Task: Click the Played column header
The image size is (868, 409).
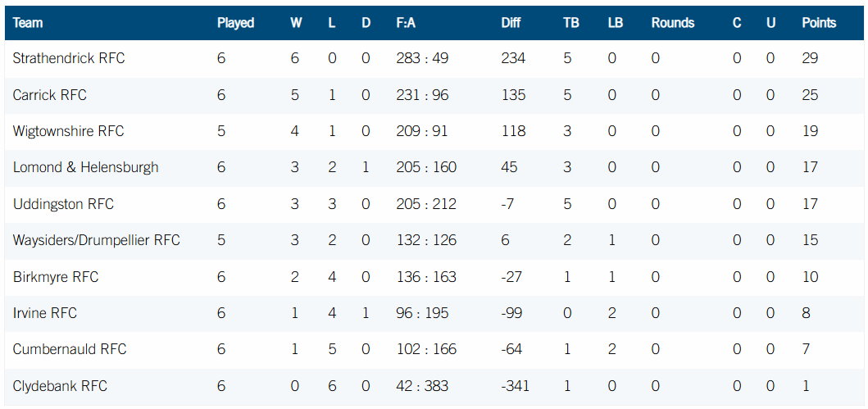Action: (x=235, y=23)
